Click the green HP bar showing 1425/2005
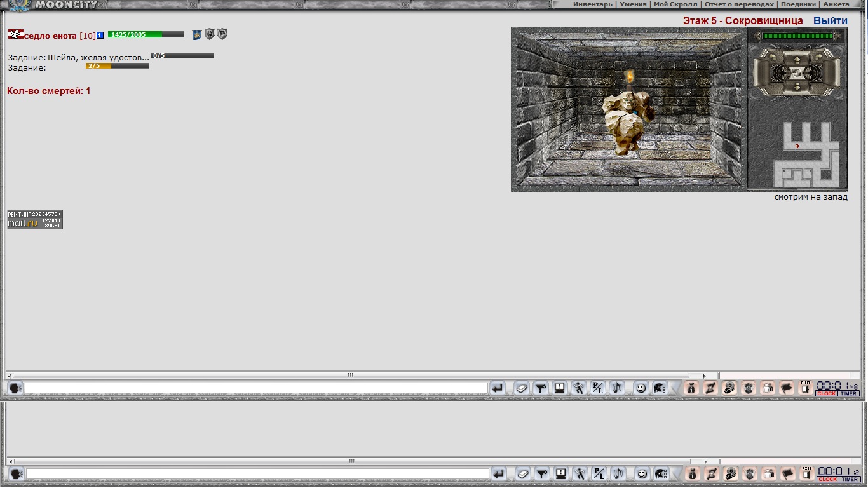 click(146, 34)
